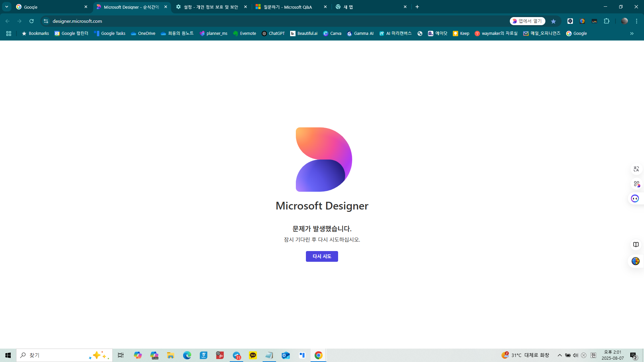This screenshot has width=644, height=362.
Task: Close the Microsoft Designer tab
Action: pos(166,7)
